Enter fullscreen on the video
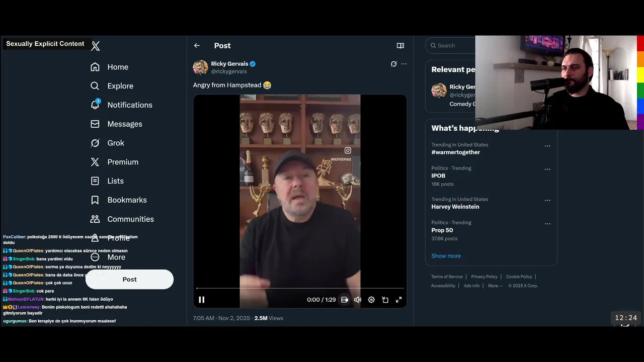Screen dimensions: 644x362 point(398,300)
